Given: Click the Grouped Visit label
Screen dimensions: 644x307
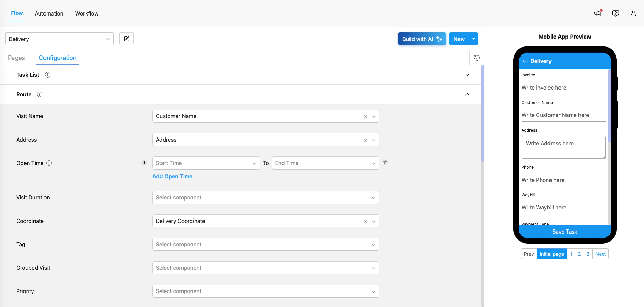Looking at the screenshot, I should tap(33, 268).
